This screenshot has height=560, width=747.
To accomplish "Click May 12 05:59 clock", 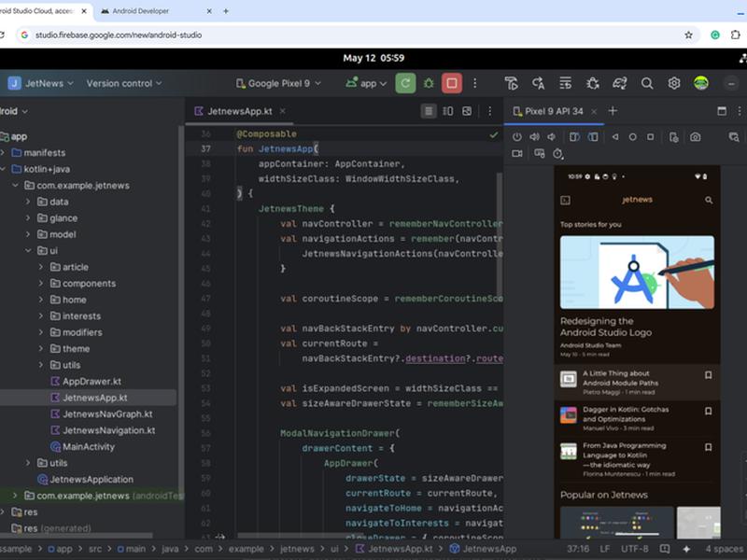I will click(x=373, y=58).
